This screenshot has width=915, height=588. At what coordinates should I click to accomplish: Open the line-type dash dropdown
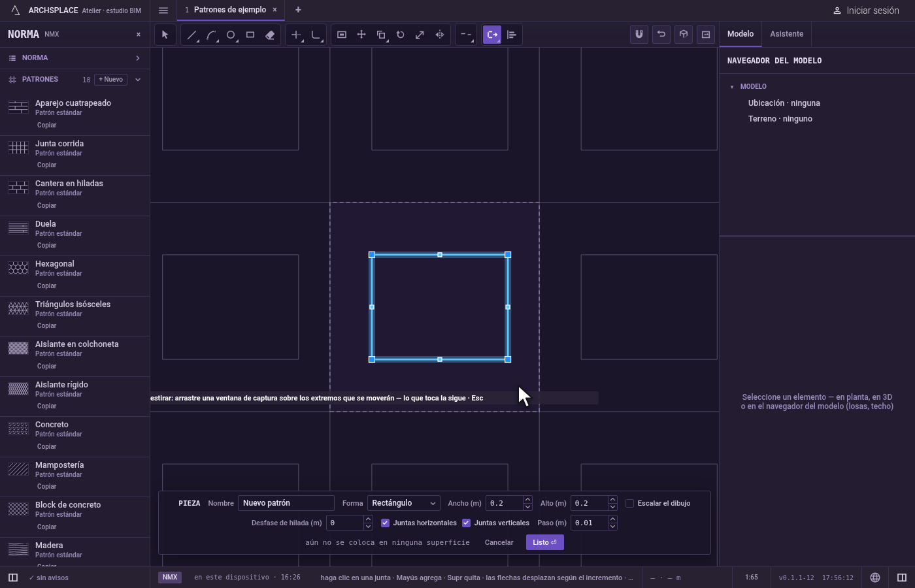466,35
